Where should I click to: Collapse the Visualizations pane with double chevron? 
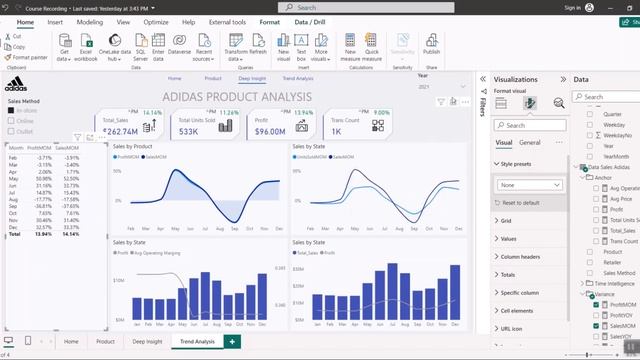pyautogui.click(x=563, y=79)
